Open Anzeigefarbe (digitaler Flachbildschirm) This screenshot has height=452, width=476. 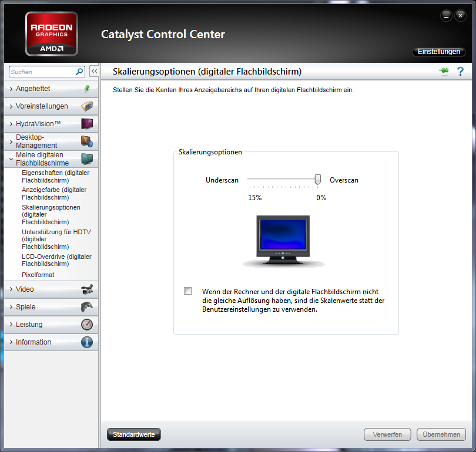point(54,193)
